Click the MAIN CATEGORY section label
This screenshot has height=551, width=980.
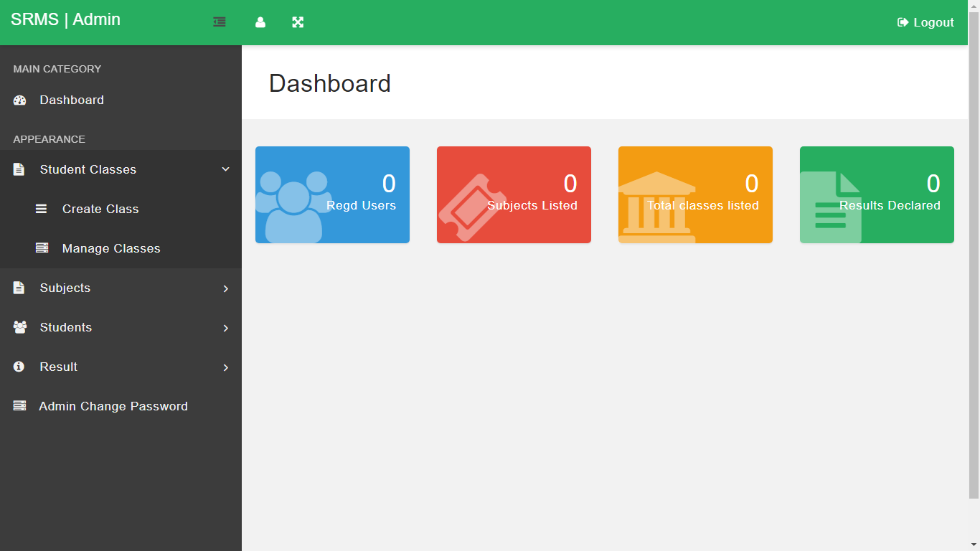click(x=57, y=69)
